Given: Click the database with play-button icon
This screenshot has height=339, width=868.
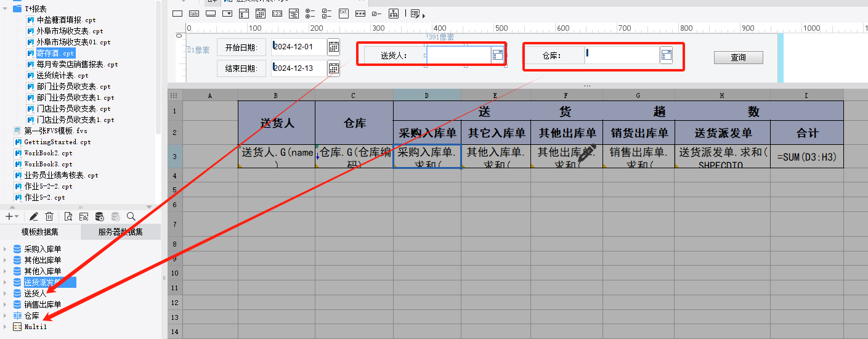Looking at the screenshot, I should [x=99, y=216].
